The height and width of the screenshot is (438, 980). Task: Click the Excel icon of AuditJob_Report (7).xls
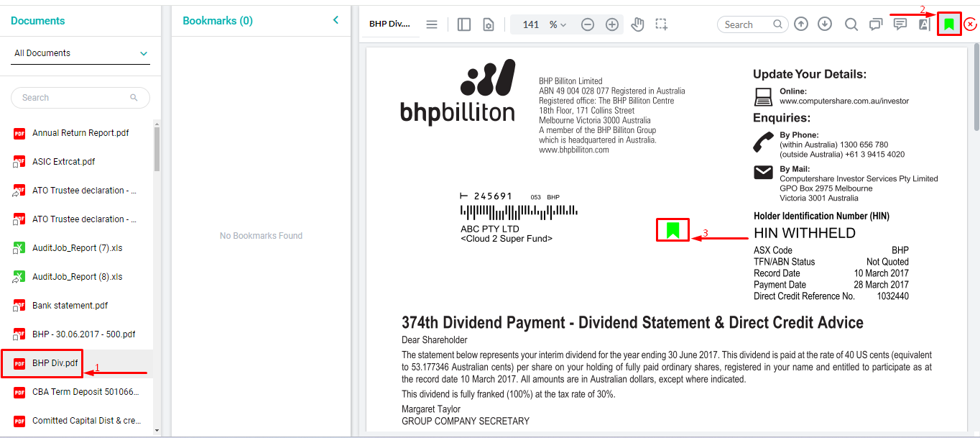click(x=19, y=248)
